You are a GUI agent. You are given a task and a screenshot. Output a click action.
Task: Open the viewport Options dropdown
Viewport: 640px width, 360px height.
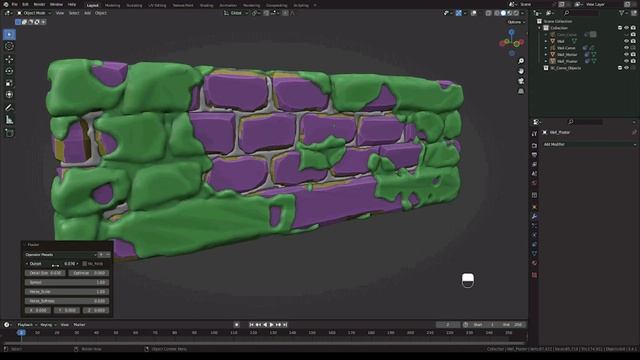pos(516,22)
